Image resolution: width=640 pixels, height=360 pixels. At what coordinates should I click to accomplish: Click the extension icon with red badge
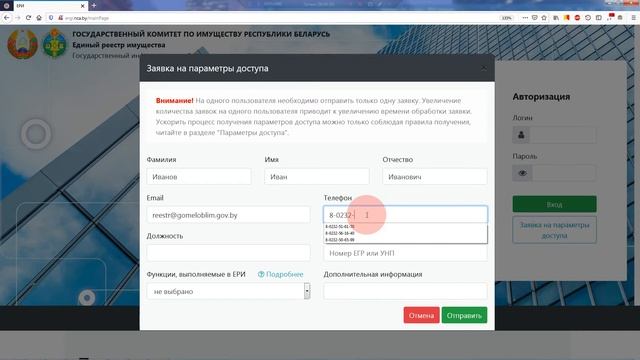coord(610,17)
